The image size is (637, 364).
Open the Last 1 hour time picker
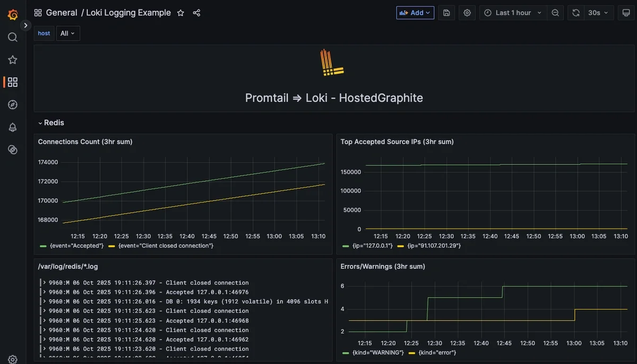click(513, 13)
